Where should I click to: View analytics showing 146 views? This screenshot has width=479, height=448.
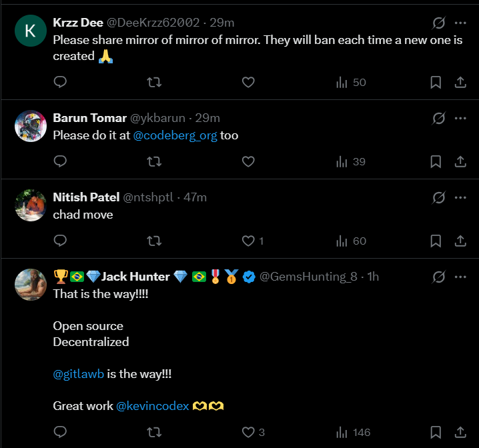tap(353, 432)
